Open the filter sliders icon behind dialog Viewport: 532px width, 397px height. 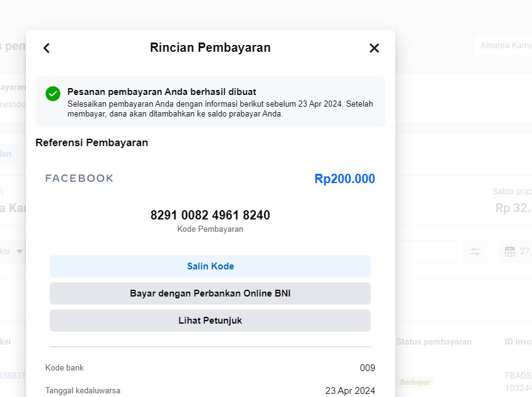(x=475, y=252)
